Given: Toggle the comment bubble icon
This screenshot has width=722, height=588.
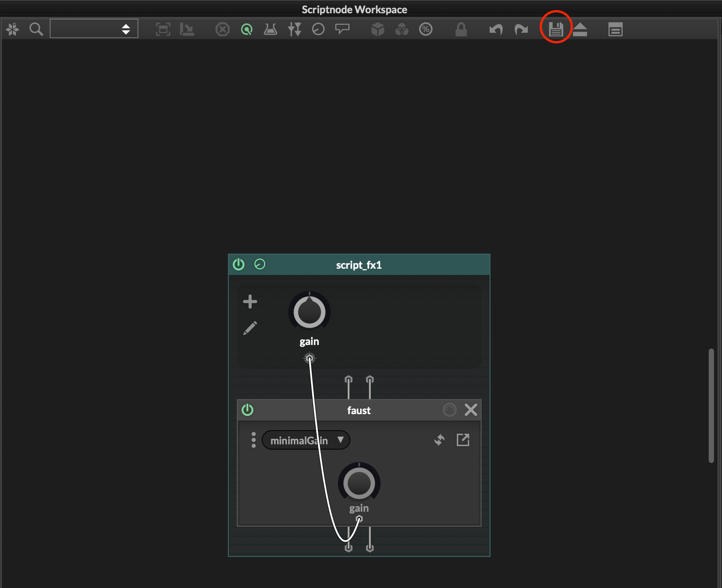Looking at the screenshot, I should [342, 30].
